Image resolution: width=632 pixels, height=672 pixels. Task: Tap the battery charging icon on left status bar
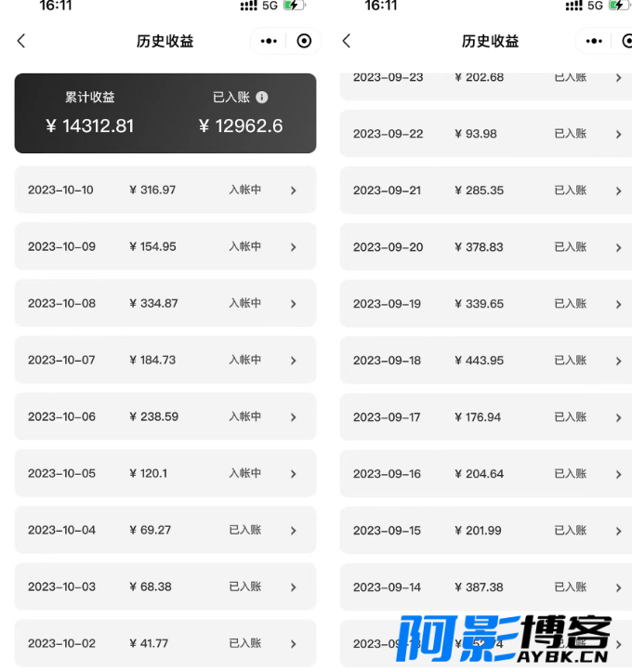tap(295, 6)
